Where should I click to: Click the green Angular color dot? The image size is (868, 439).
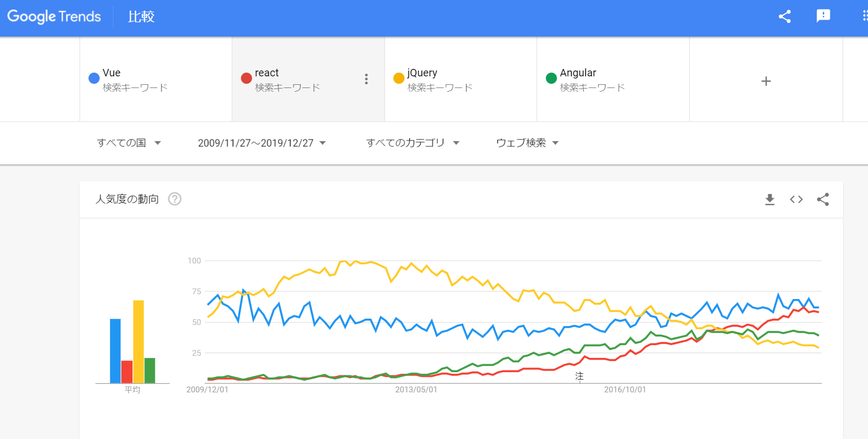pos(551,78)
